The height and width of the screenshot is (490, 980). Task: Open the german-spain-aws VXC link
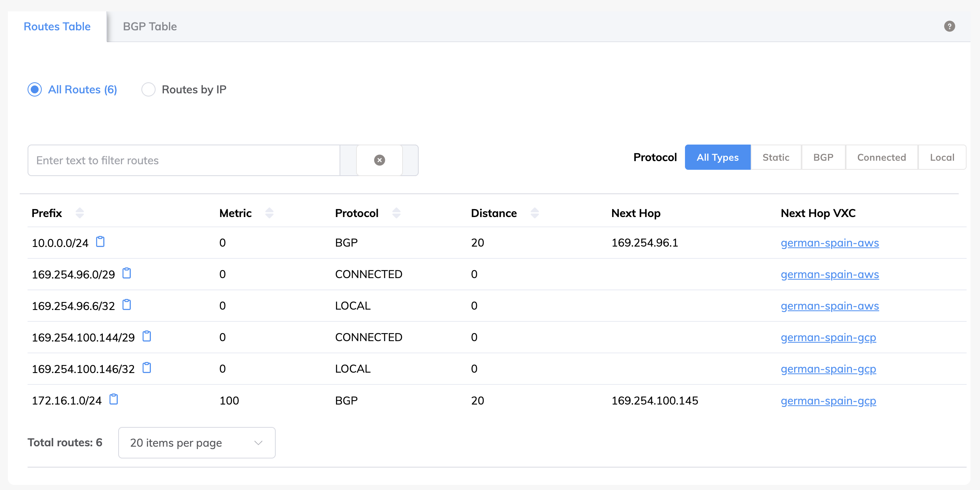tap(830, 243)
